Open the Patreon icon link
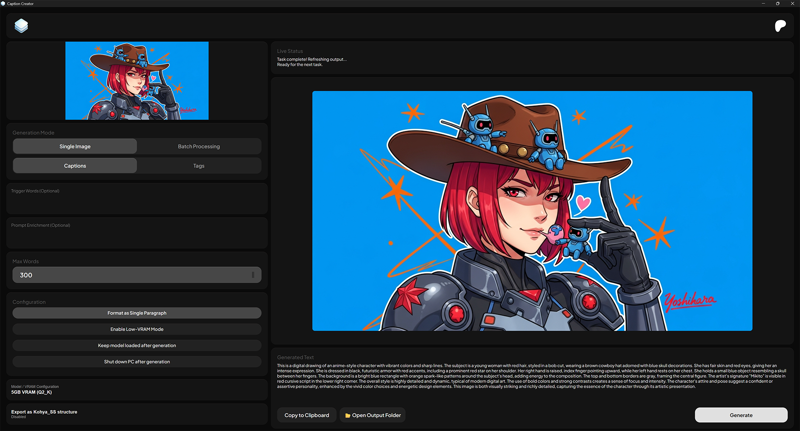This screenshot has width=800, height=431. click(x=780, y=26)
